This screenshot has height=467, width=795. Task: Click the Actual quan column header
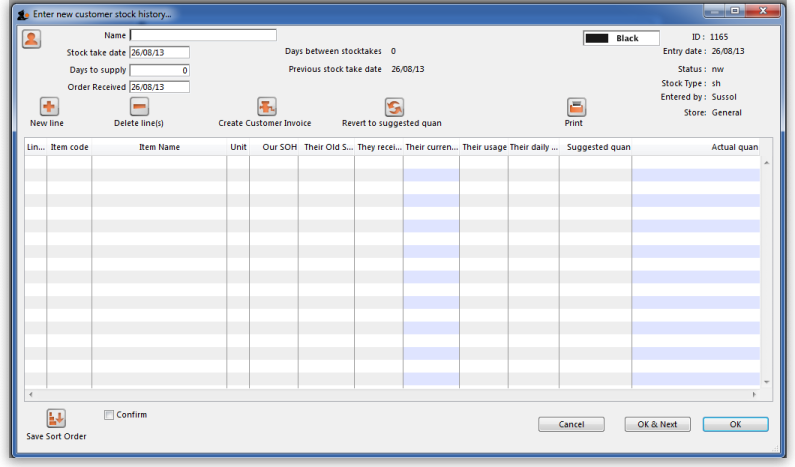(x=696, y=147)
